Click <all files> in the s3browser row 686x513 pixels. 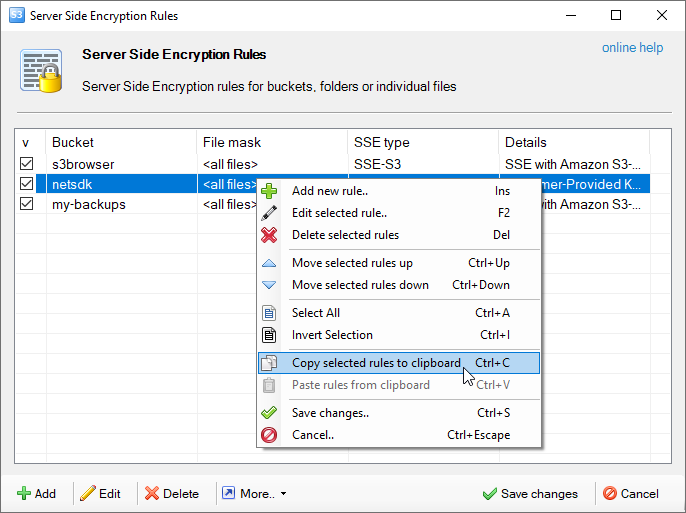click(x=272, y=164)
